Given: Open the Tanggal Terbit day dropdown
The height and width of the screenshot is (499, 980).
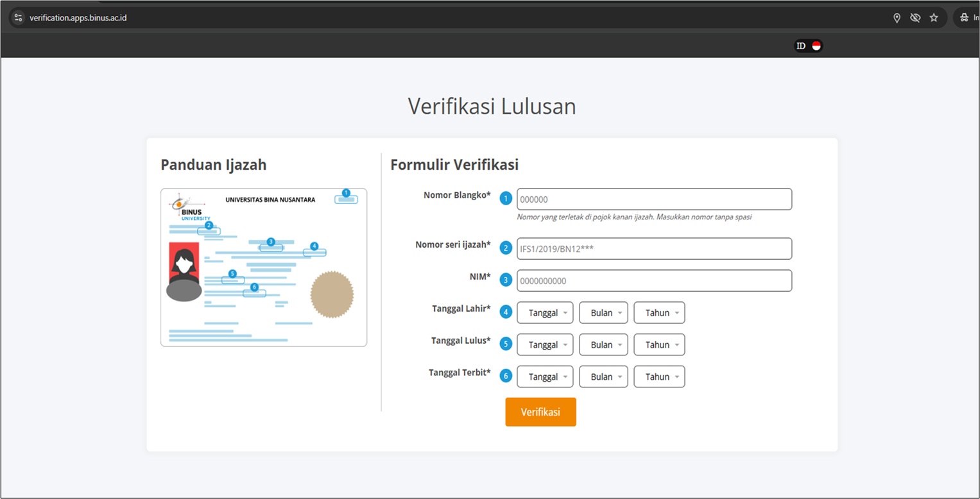Looking at the screenshot, I should 544,377.
